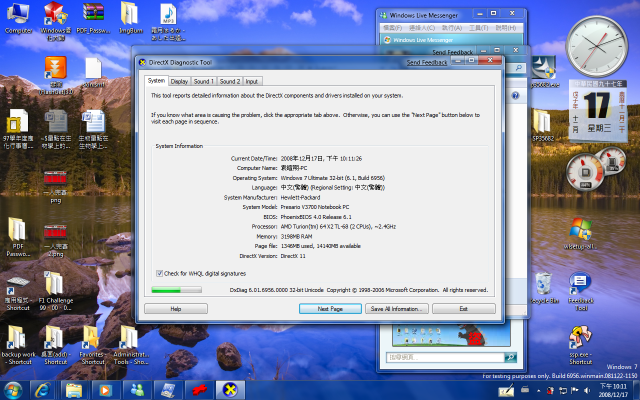This screenshot has height=400, width=640.
Task: Click the blue help icon in background window
Action: pyautogui.click(x=515, y=96)
